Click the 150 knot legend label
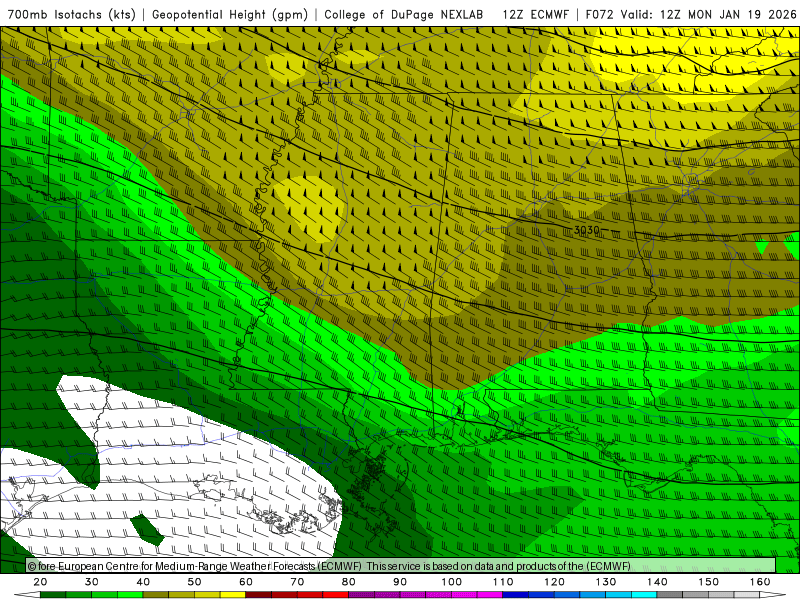Viewport: 800px width, 600px height. [709, 582]
